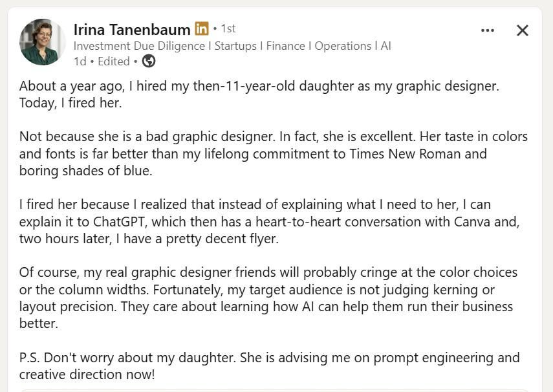The width and height of the screenshot is (553, 392).
Task: Click the 1st connection degree label
Action: [228, 28]
